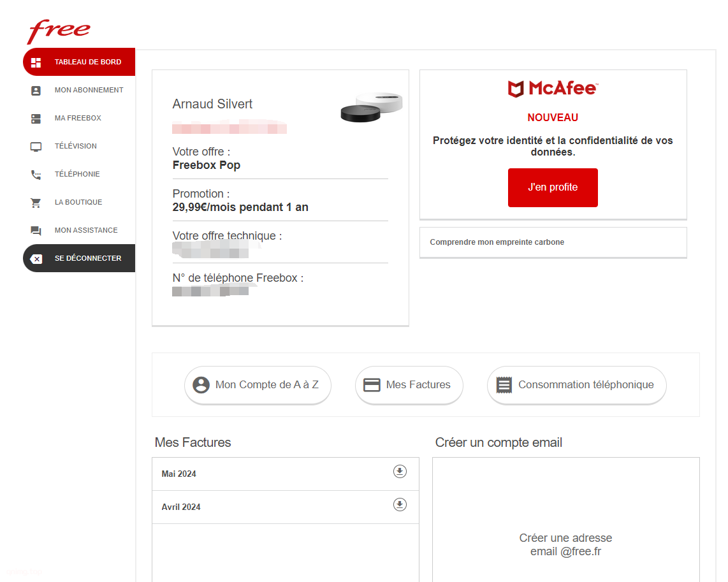This screenshot has width=728, height=582.
Task: View Consommation téléphonique
Action: 577,385
